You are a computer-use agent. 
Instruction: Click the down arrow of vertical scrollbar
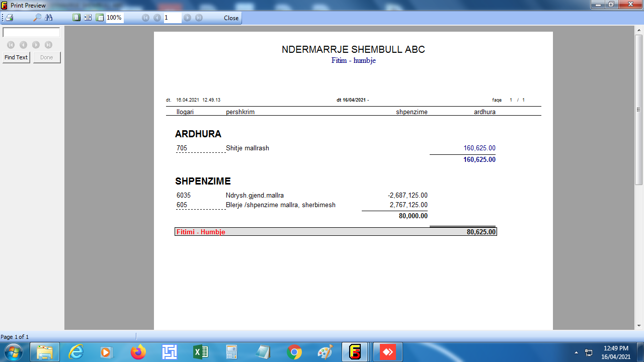tap(639, 325)
